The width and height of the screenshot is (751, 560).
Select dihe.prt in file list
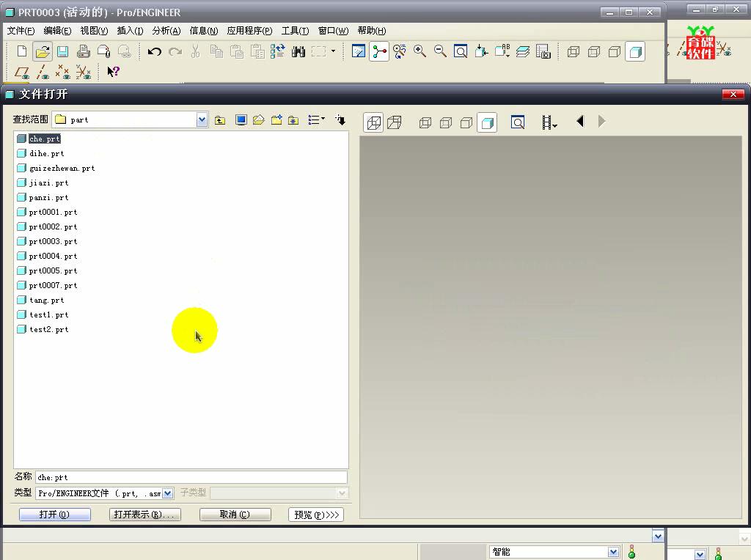[47, 154]
